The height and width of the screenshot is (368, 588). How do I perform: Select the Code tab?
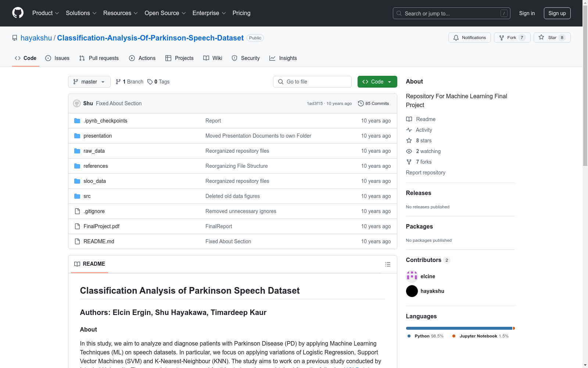tap(26, 58)
